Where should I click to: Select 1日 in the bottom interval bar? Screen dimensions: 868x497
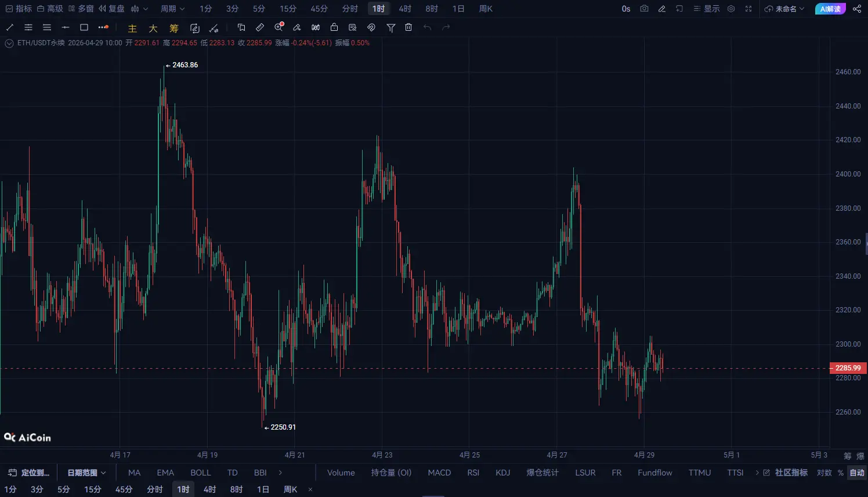coord(263,489)
